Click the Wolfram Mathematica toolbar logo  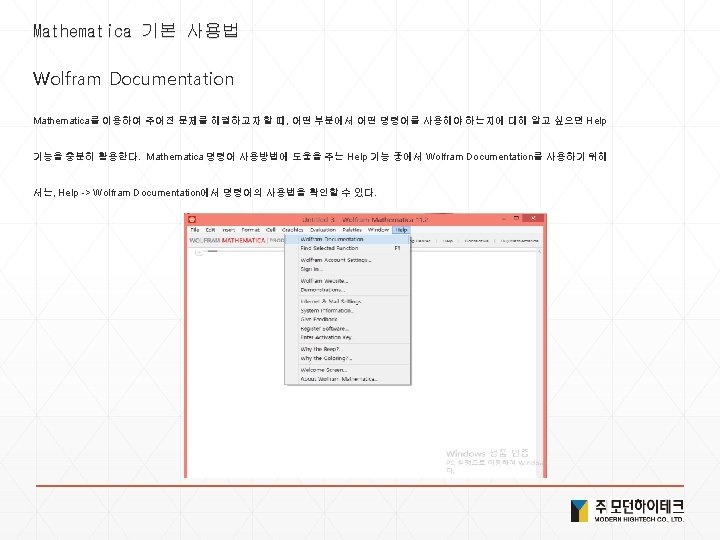[227, 240]
